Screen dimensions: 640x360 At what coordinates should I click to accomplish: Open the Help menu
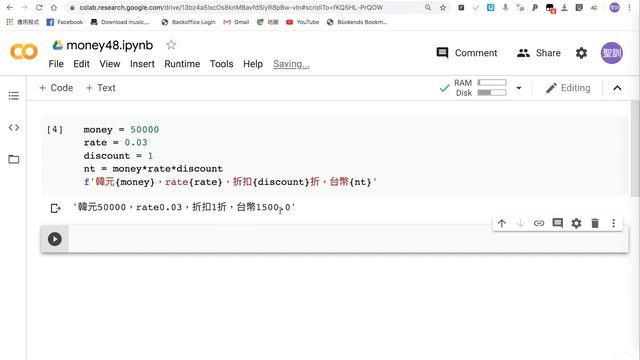click(253, 64)
